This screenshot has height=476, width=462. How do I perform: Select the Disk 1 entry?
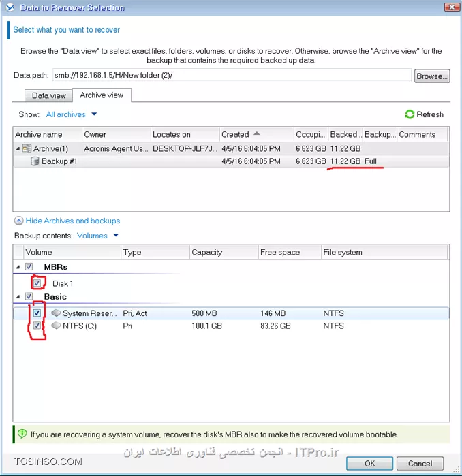(63, 283)
